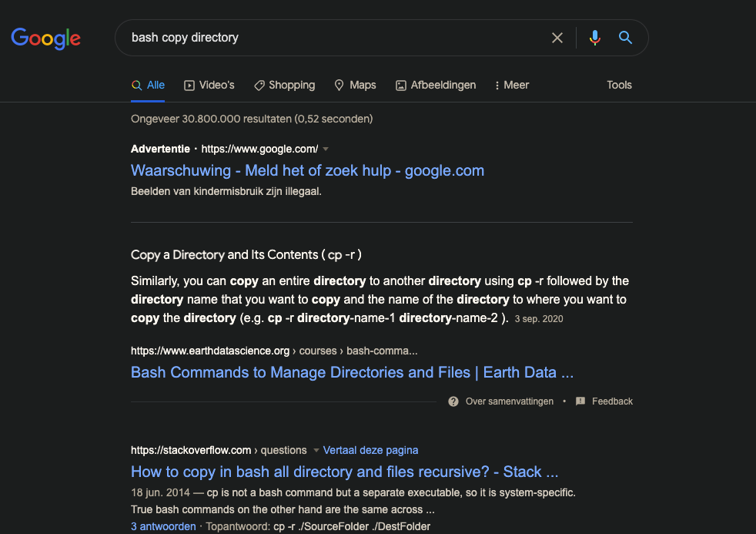The width and height of the screenshot is (756, 534).
Task: Click the heading 'Copy a Directory and Its Contents'
Action: coord(246,255)
